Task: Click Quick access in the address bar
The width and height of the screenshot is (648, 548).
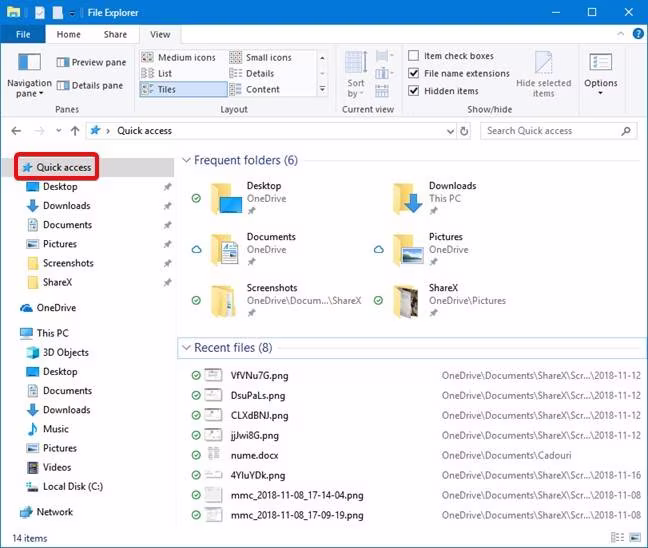Action: (x=144, y=131)
